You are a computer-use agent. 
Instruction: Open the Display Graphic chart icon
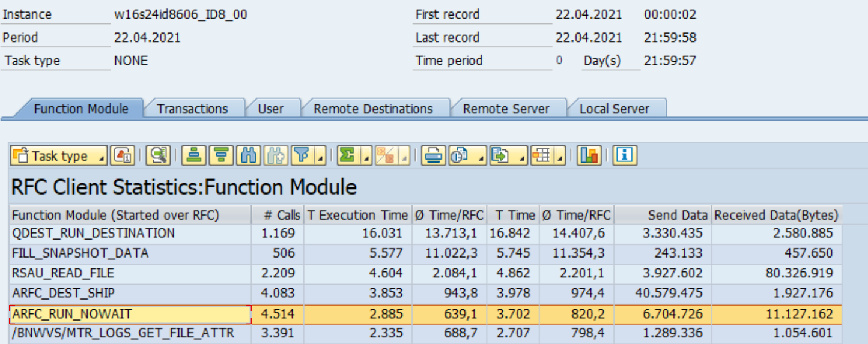(x=589, y=156)
